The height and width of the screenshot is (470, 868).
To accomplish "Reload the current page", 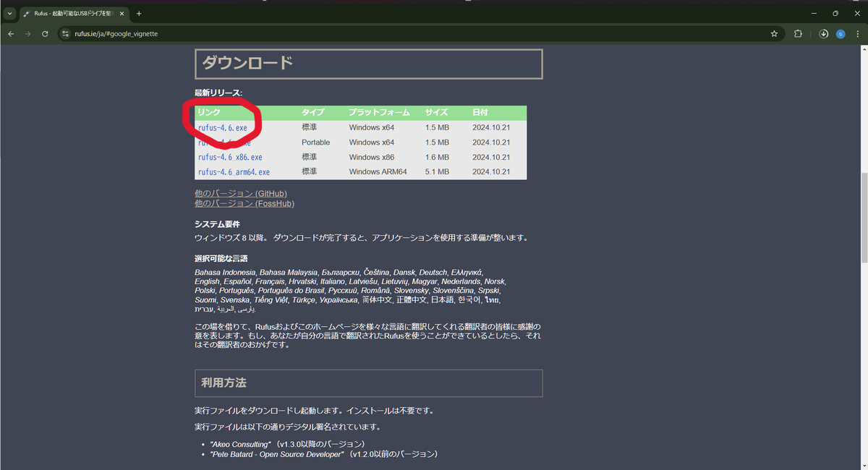I will coord(45,33).
